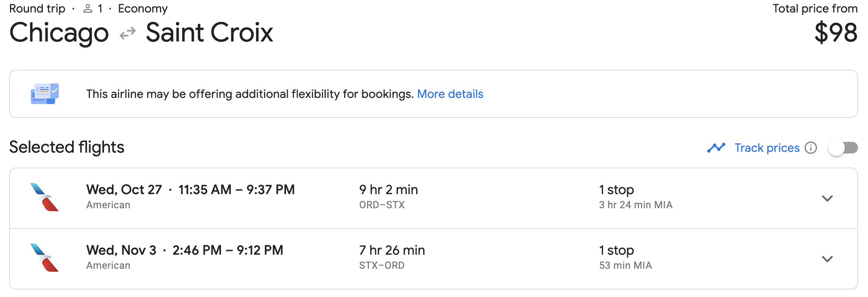Image resolution: width=868 pixels, height=297 pixels.
Task: Select the Saint Croix city name in the header
Action: click(209, 32)
